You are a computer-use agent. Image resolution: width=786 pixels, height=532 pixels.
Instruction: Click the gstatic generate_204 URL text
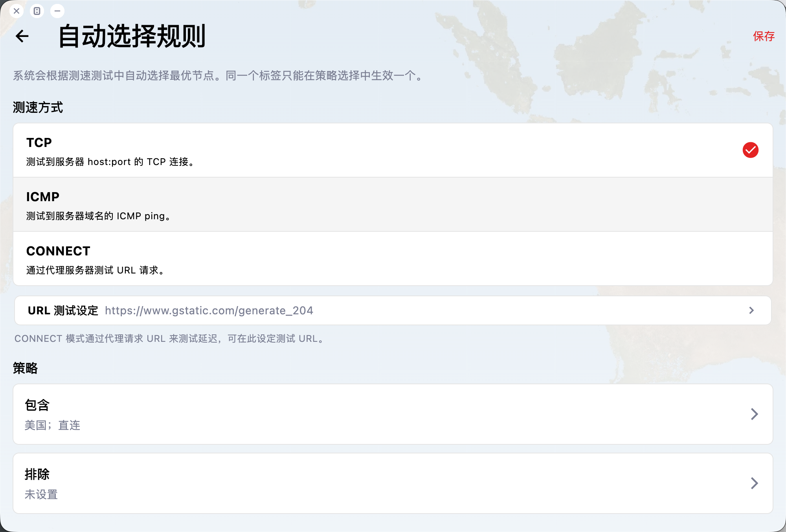(209, 310)
